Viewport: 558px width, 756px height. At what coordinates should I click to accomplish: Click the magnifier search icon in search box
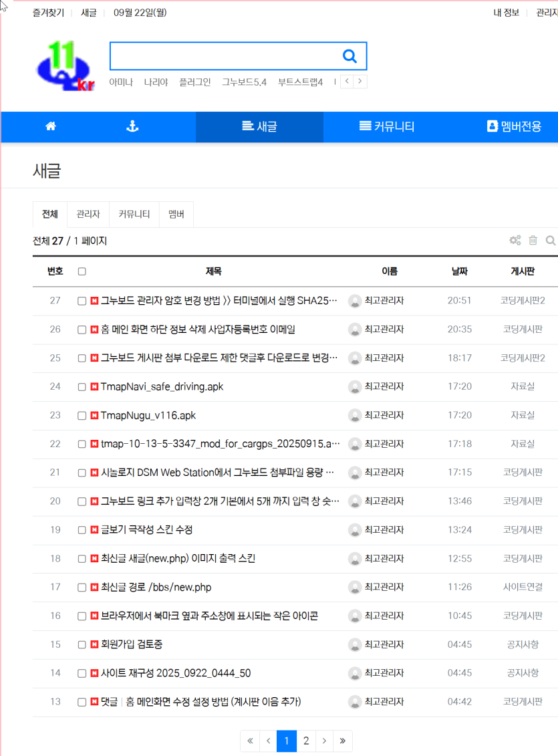click(350, 56)
